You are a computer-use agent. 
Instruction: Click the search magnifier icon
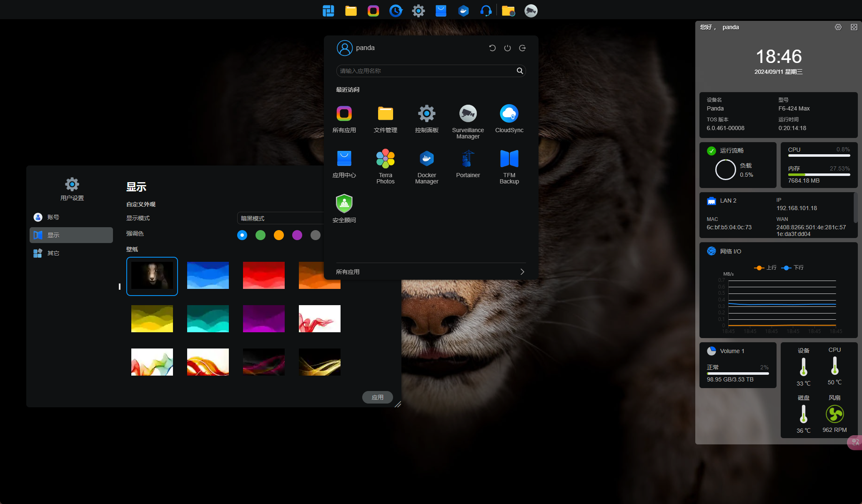[520, 71]
